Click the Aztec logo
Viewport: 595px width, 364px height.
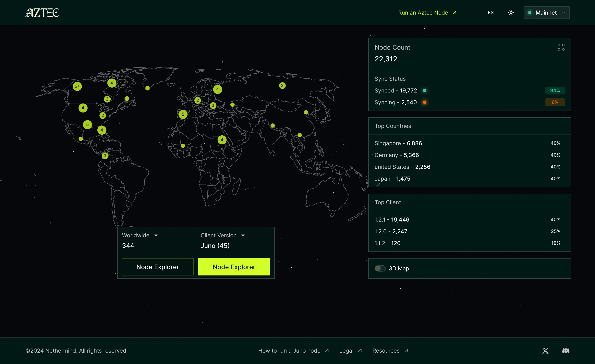pyautogui.click(x=42, y=13)
